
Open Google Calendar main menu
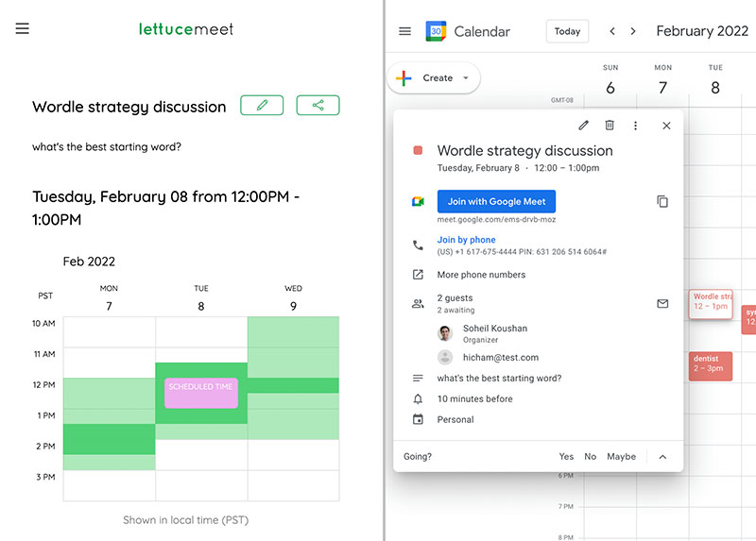405,31
